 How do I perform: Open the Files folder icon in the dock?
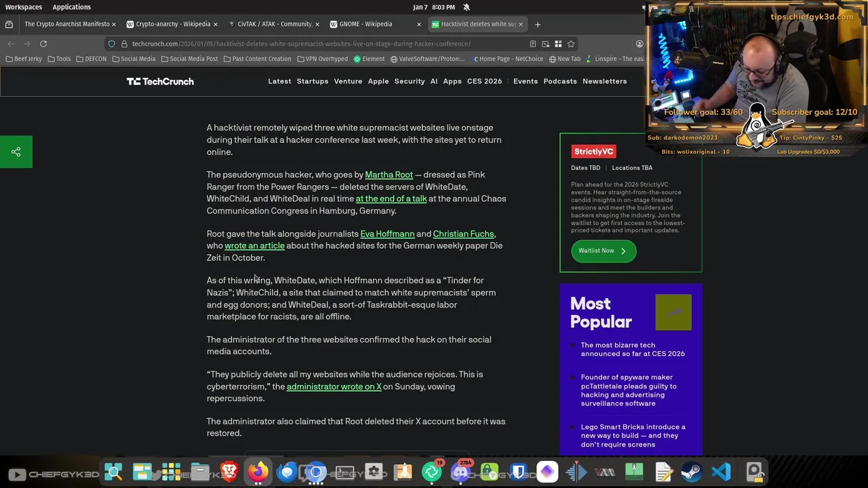pos(200,472)
